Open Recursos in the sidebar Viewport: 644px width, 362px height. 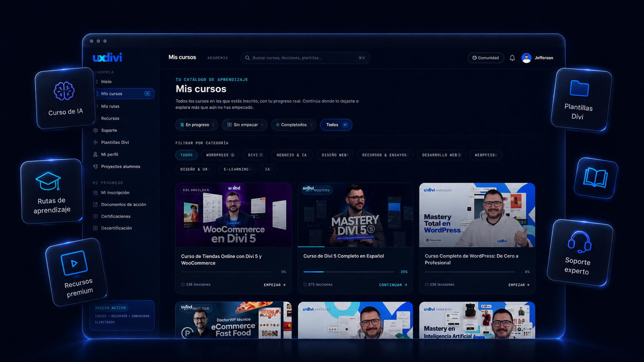coord(110,119)
